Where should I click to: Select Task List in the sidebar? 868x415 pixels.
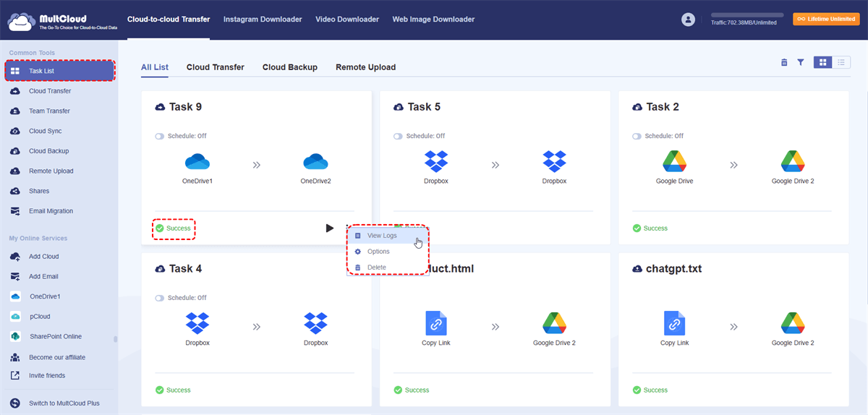pos(60,71)
